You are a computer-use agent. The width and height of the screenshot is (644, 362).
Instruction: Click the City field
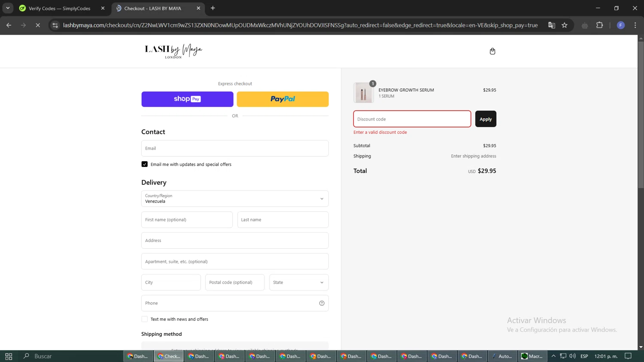(171, 282)
